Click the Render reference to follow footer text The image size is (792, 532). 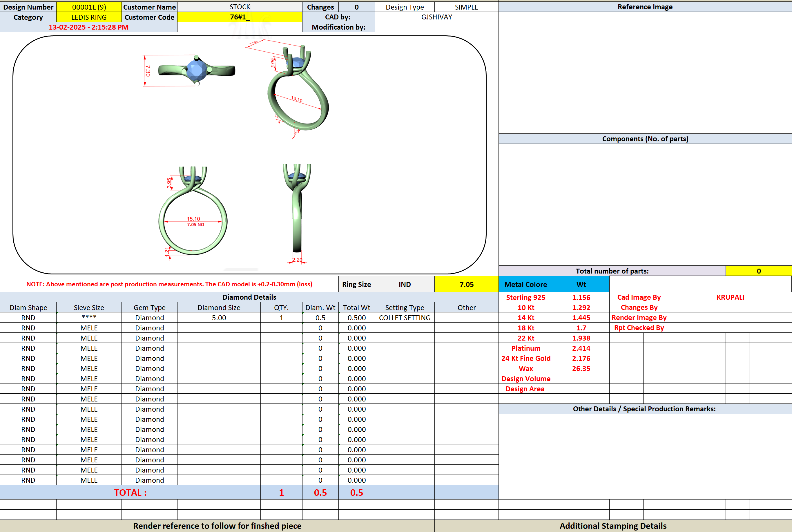(217, 526)
